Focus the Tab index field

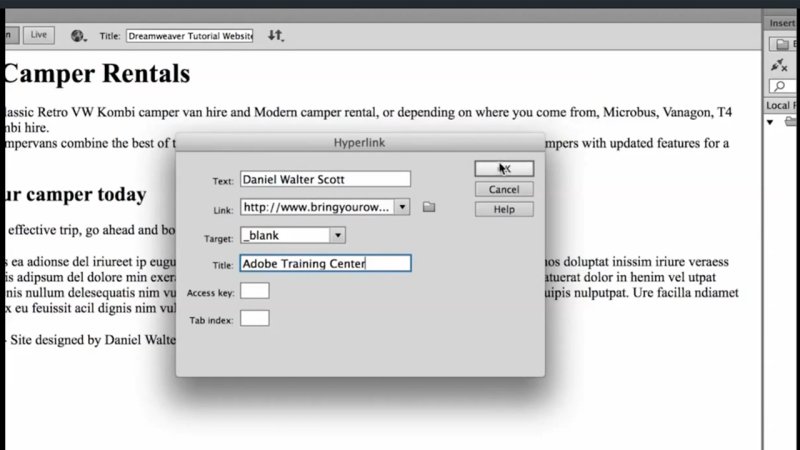[x=255, y=318]
